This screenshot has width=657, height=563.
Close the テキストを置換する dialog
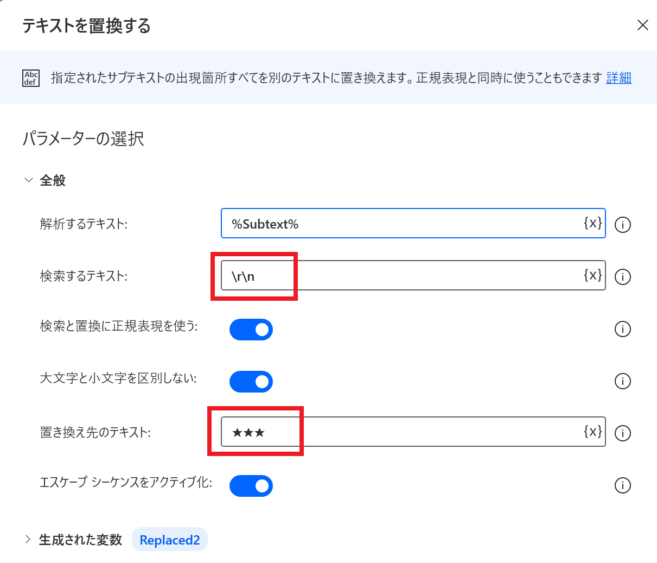642,25
